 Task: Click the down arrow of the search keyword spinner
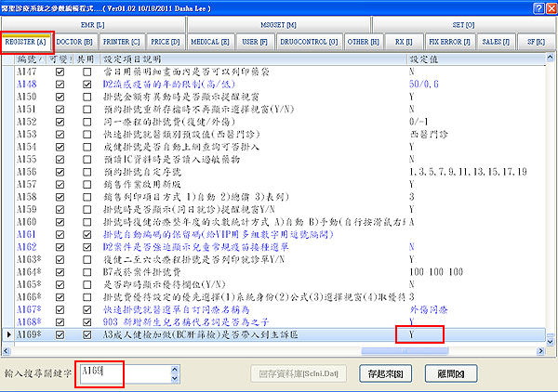click(174, 379)
